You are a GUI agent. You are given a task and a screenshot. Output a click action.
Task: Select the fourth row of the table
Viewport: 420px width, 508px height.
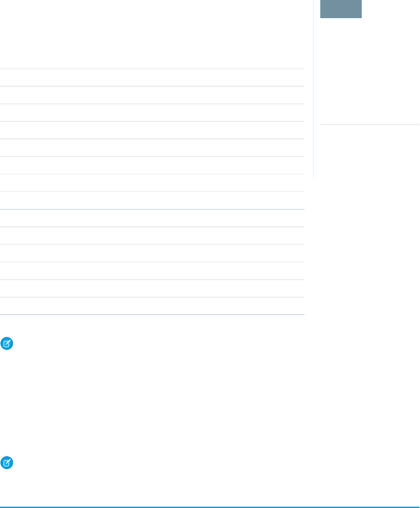152,130
